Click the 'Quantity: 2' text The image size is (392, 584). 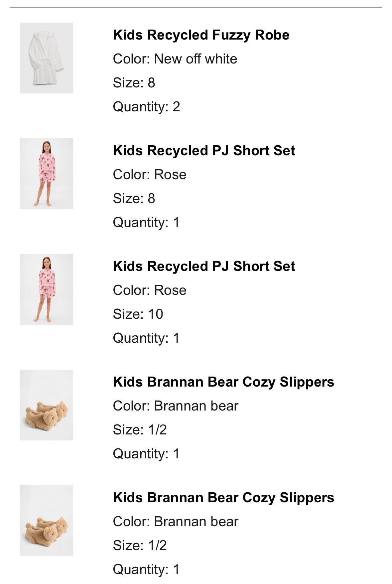(146, 107)
